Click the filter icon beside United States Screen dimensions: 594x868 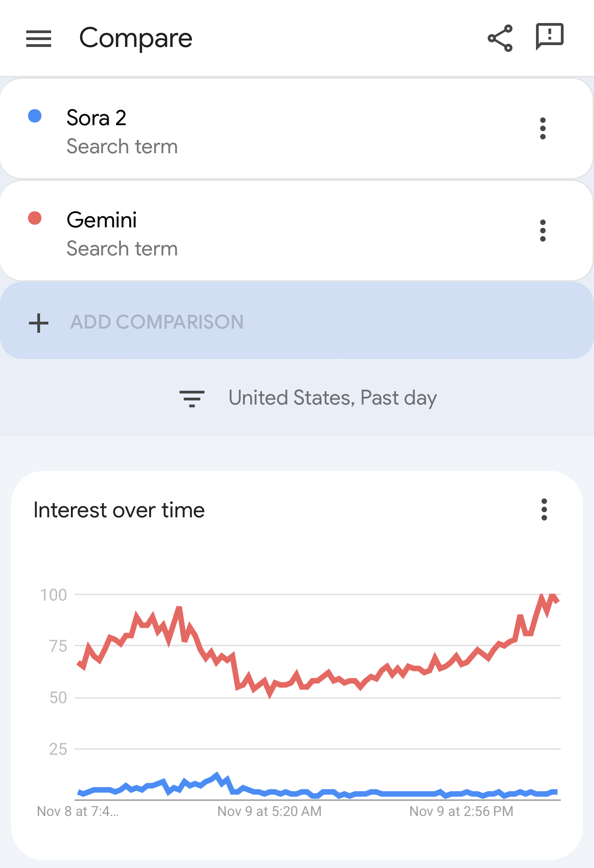click(192, 398)
